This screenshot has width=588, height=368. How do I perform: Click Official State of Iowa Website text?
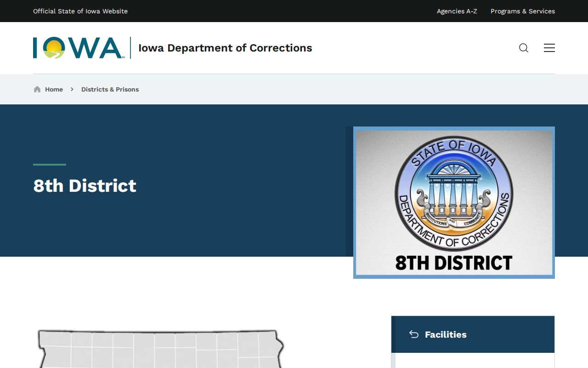(x=80, y=11)
